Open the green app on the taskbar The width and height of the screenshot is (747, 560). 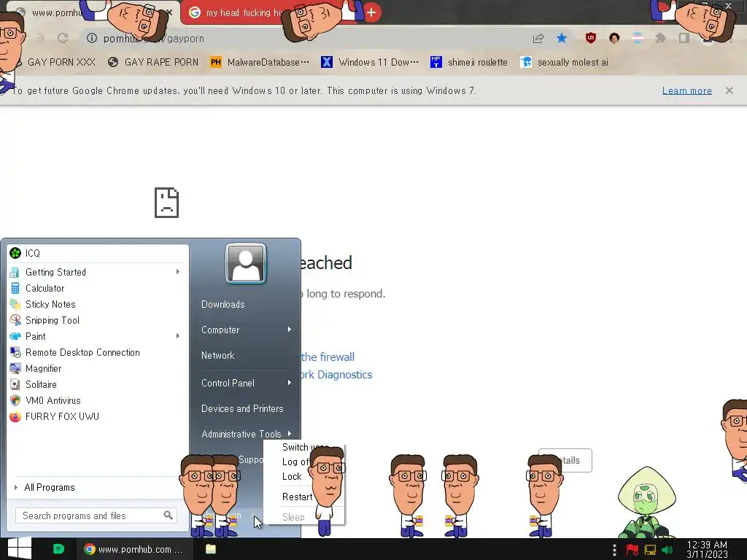58,549
